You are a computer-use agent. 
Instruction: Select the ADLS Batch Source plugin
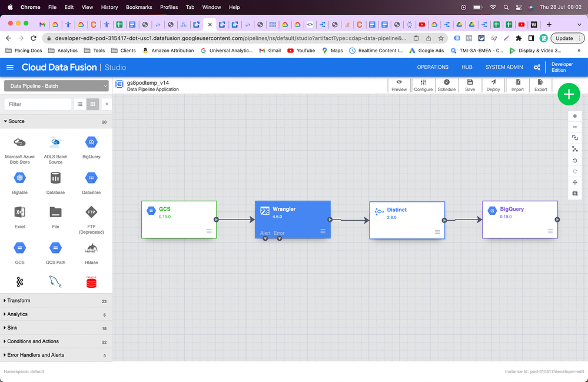55,150
